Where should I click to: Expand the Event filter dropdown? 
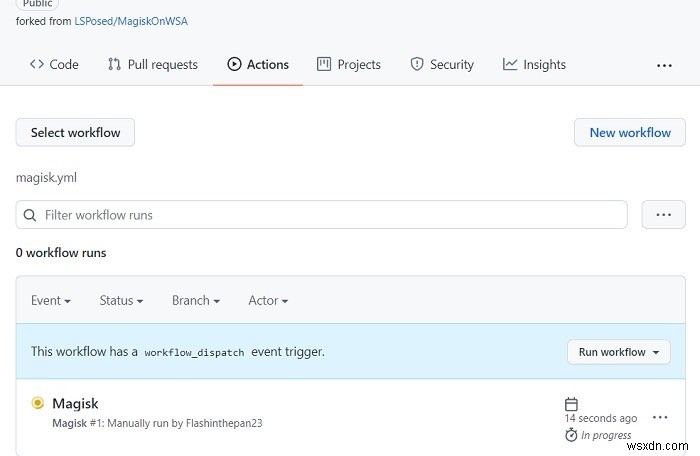click(51, 301)
